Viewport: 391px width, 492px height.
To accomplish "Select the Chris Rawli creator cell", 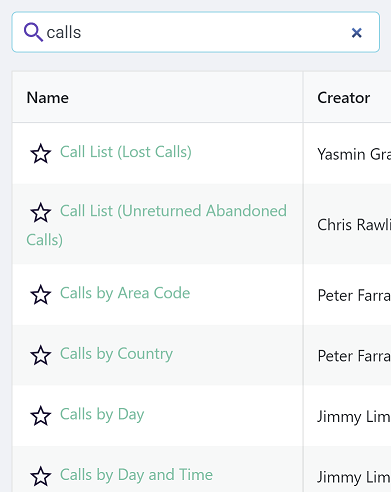I will pos(354,225).
